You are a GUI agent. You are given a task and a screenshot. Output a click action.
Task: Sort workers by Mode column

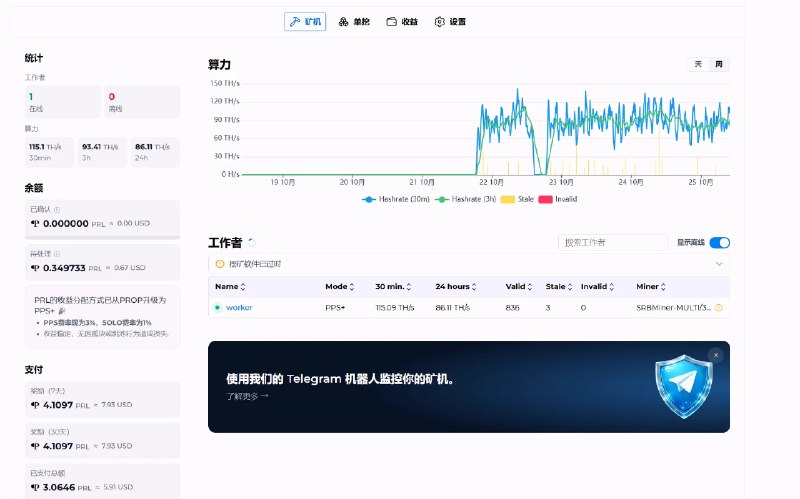[340, 287]
